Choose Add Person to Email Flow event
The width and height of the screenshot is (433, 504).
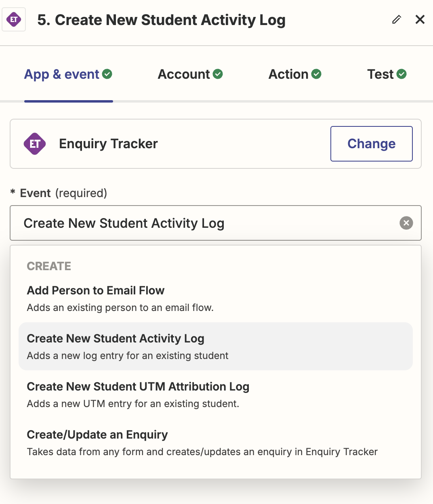point(96,290)
